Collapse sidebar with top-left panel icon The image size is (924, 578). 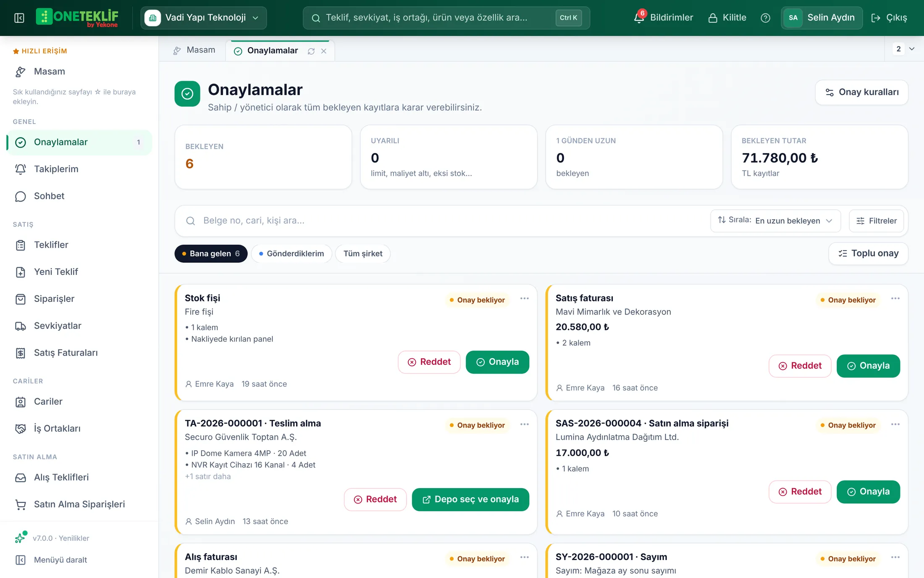click(19, 18)
